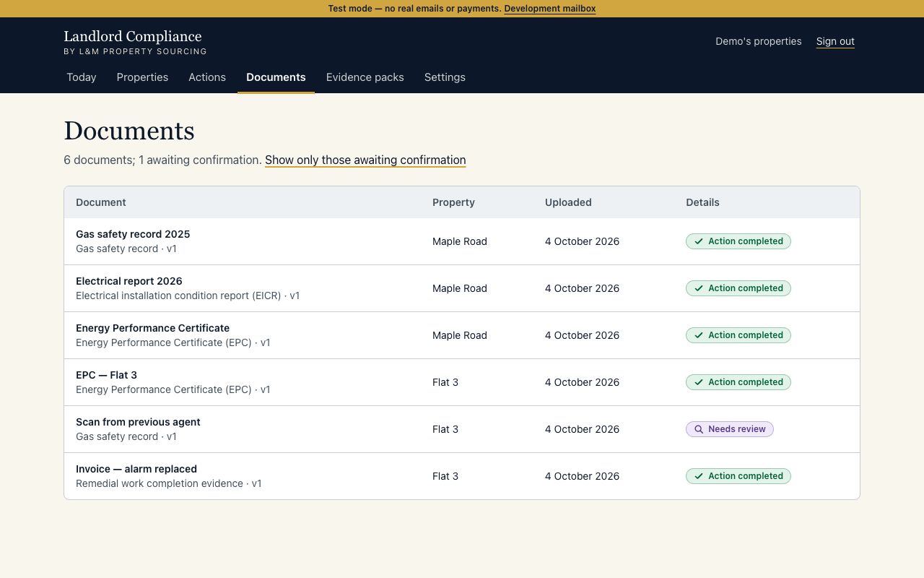This screenshot has height=578, width=924.
Task: Click checkmark icon in Gas safety record 2025 row
Action: point(698,241)
